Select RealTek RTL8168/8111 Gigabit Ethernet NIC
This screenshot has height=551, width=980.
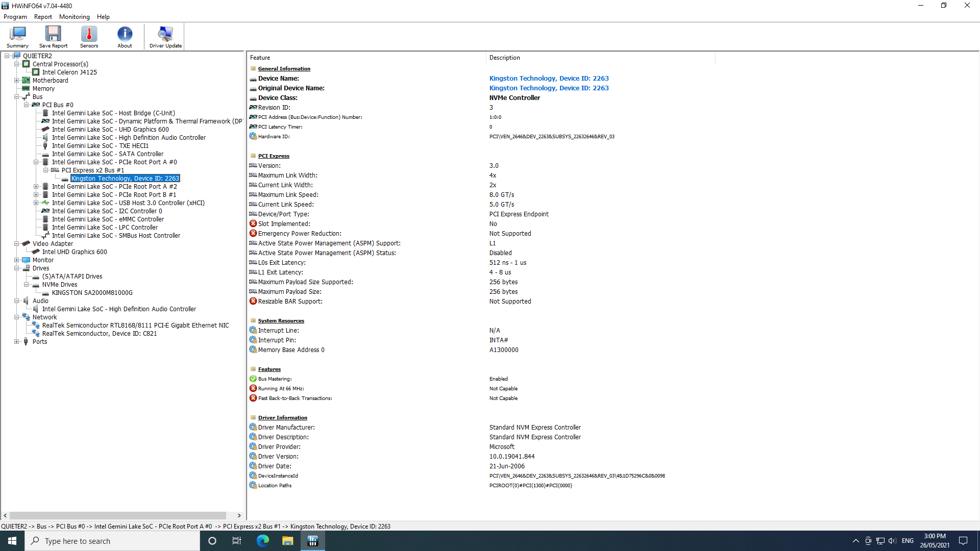[135, 325]
